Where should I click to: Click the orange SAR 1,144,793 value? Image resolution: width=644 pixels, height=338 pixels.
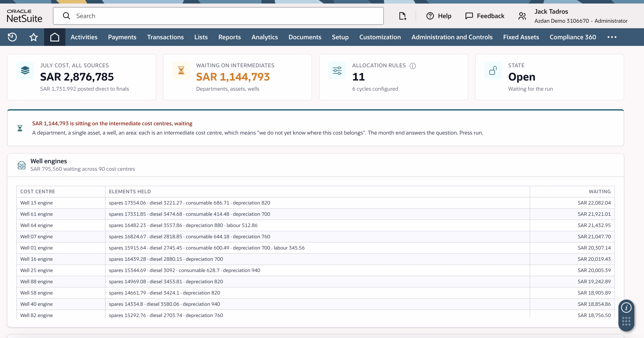[x=233, y=77]
